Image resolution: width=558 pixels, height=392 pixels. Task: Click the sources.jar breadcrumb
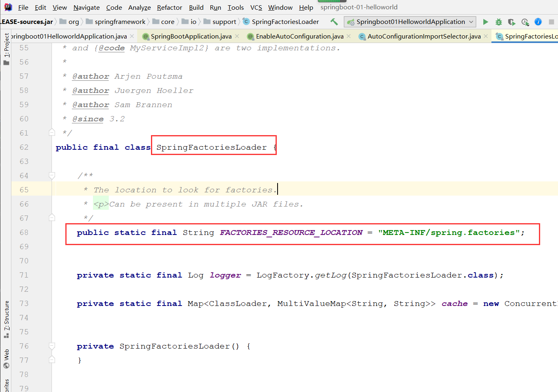coord(26,22)
